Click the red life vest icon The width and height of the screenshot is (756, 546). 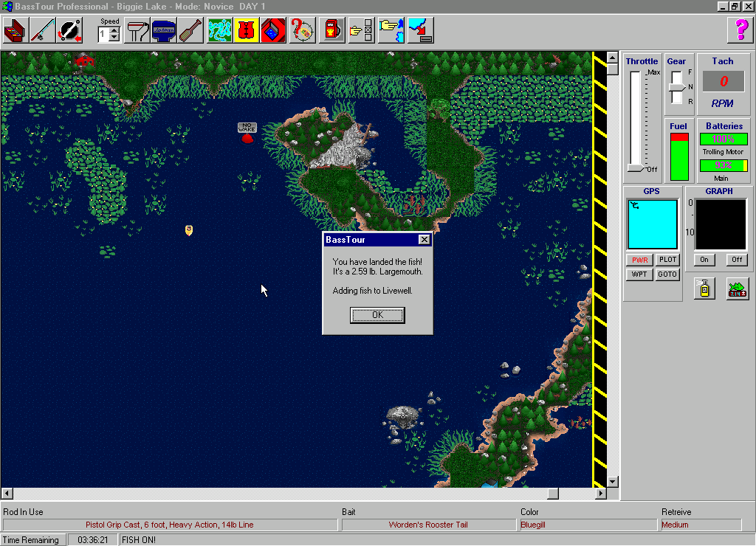(247, 30)
